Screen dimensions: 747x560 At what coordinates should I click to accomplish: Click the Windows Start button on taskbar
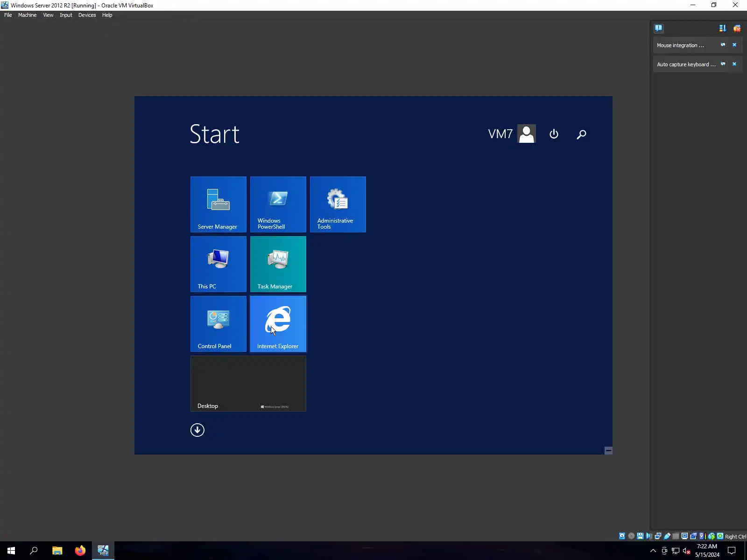tap(11, 551)
